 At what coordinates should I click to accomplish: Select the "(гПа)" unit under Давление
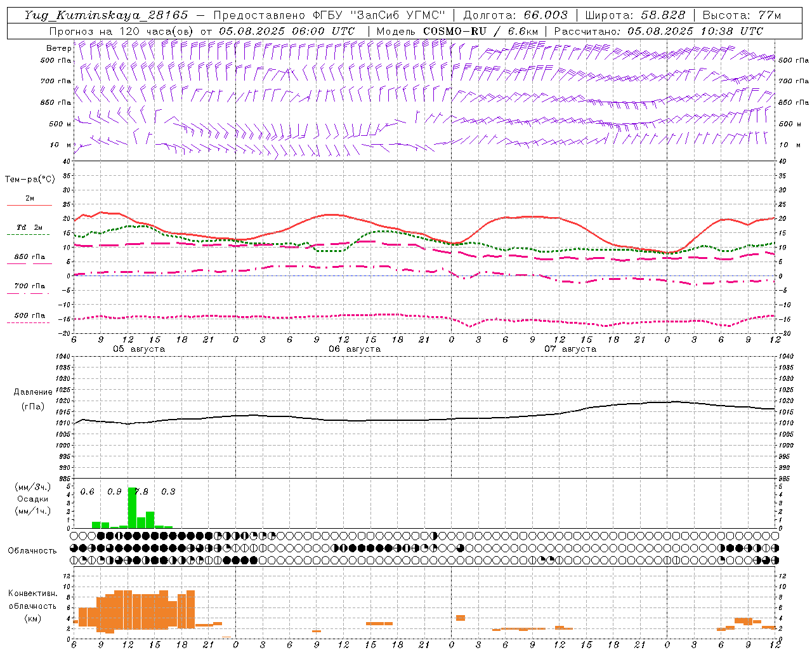tap(33, 407)
